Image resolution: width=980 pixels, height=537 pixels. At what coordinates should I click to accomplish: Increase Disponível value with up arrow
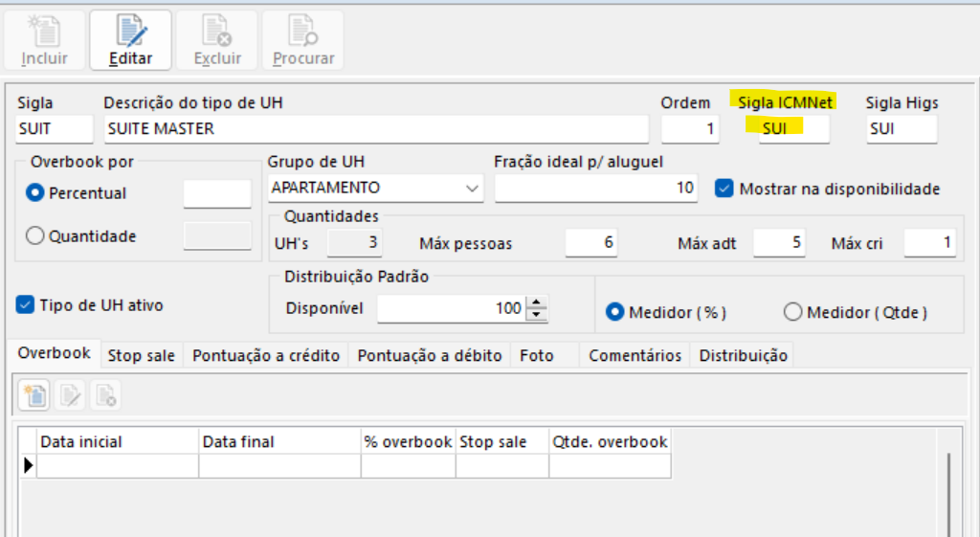(x=536, y=302)
